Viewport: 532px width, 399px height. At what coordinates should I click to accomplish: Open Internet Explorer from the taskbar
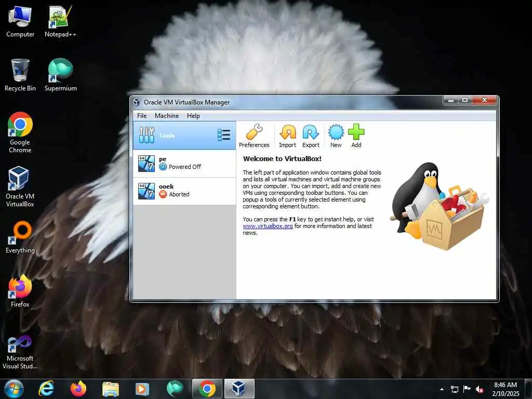(x=46, y=389)
